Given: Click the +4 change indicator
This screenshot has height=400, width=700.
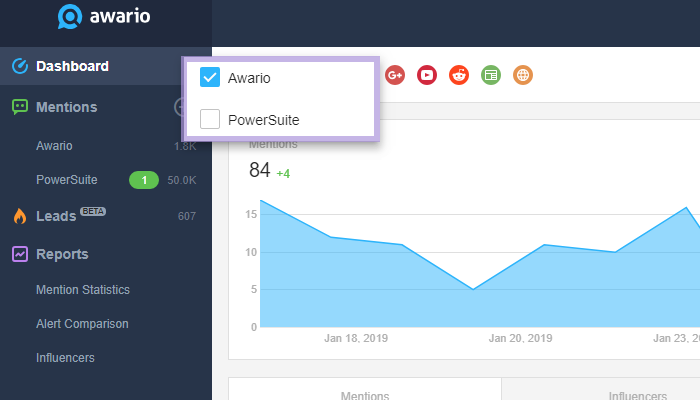Looking at the screenshot, I should tap(283, 174).
